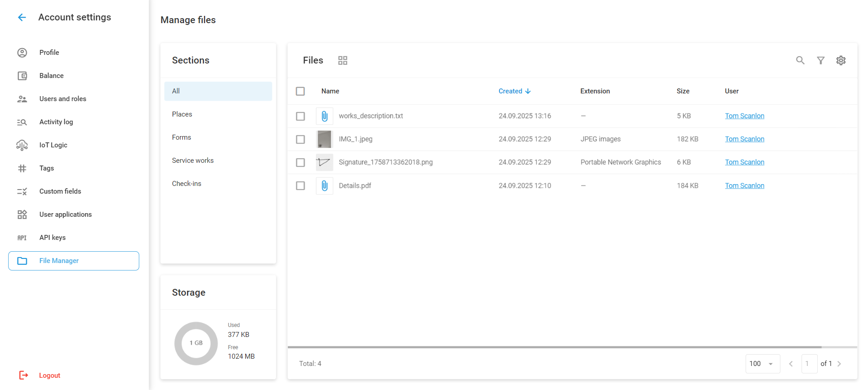Screen dimensions: 868x390
Task: Open IMG_1.jpeg thumbnail preview
Action: 325,139
